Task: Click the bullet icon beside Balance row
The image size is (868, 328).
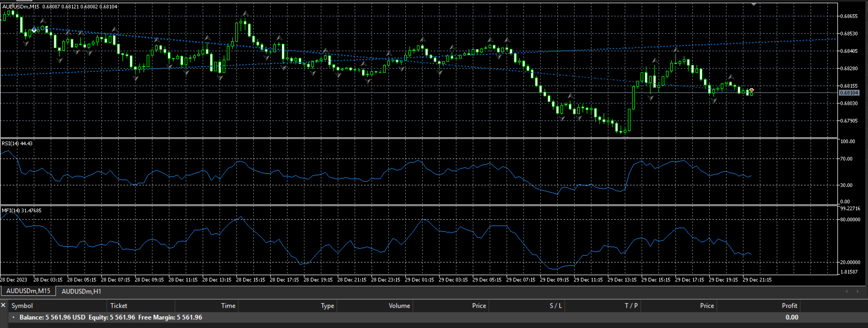Action: point(14,317)
